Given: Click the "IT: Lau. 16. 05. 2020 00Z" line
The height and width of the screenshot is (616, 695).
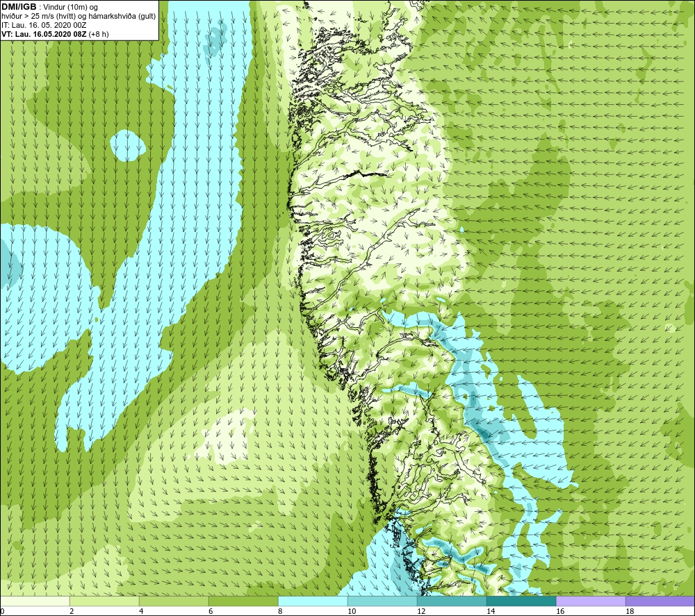Looking at the screenshot, I should (x=43, y=25).
